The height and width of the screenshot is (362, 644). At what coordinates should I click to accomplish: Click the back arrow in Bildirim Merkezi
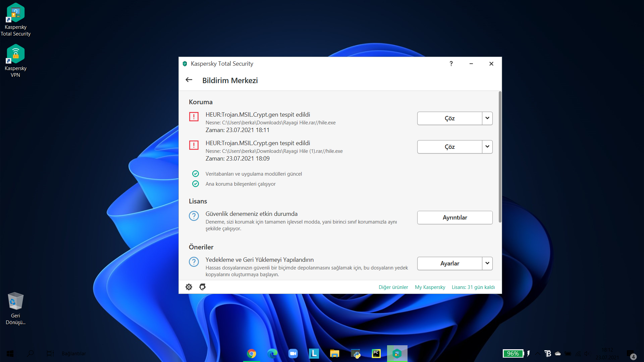click(189, 80)
